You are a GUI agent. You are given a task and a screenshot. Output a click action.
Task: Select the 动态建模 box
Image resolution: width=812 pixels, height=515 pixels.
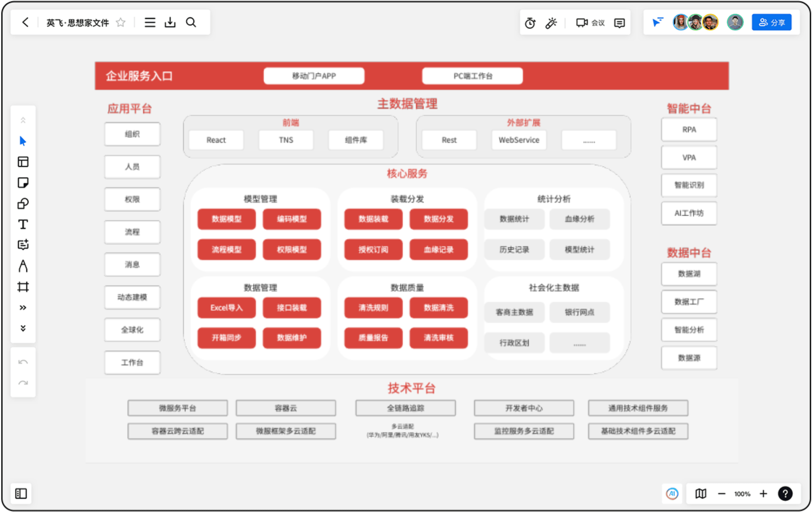coord(132,297)
